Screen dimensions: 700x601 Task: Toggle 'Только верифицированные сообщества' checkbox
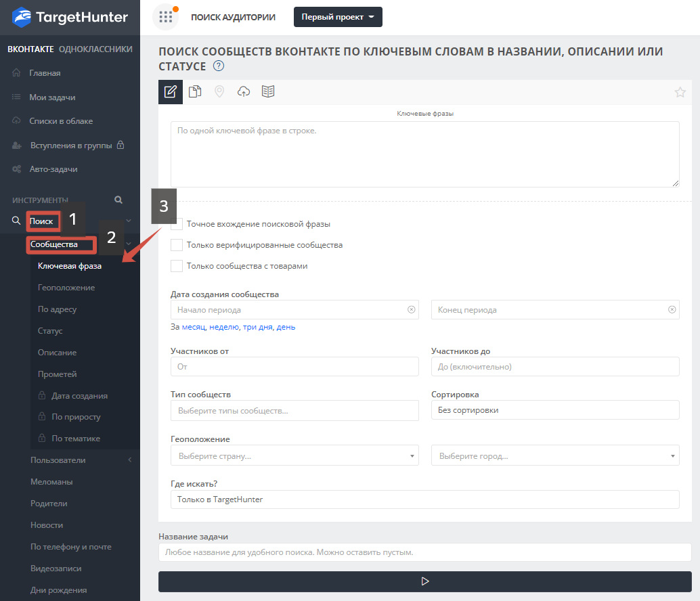pyautogui.click(x=177, y=245)
